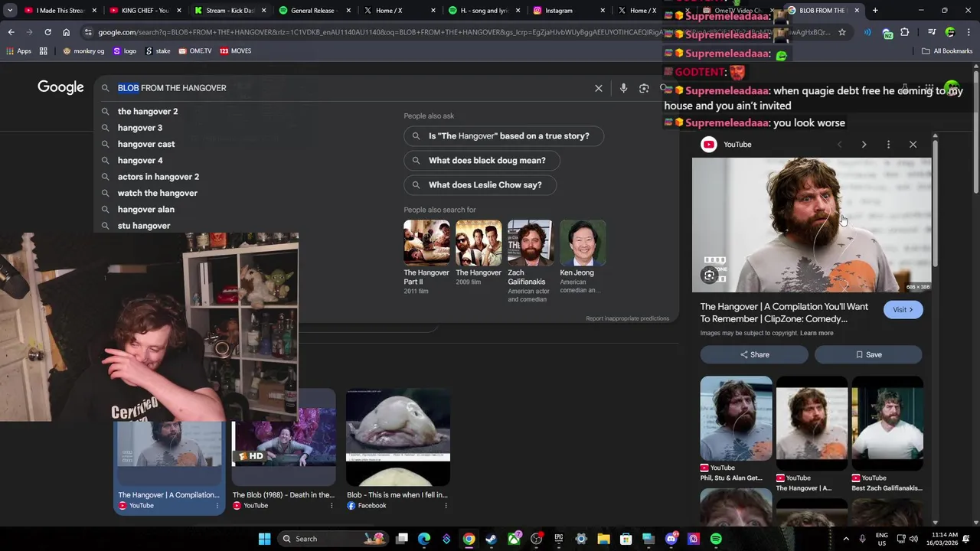This screenshot has width=980, height=551.
Task: Bookmark this page with star icon
Action: (x=842, y=32)
